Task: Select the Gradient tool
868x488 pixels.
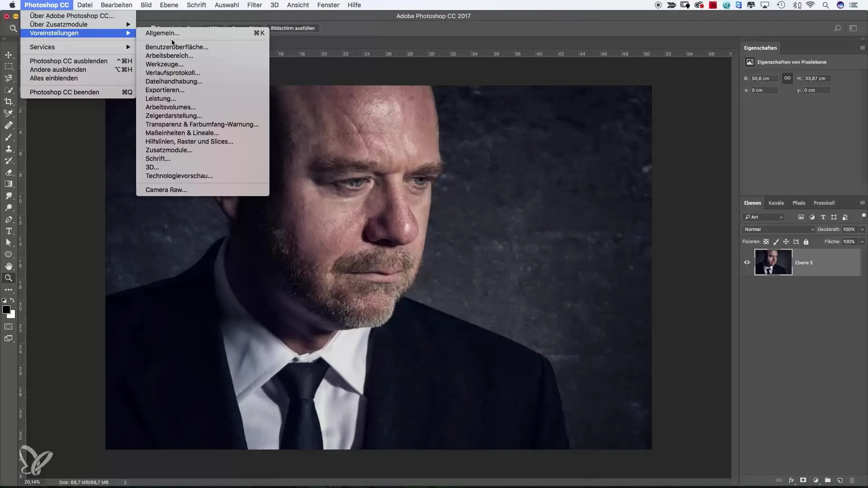Action: (9, 184)
